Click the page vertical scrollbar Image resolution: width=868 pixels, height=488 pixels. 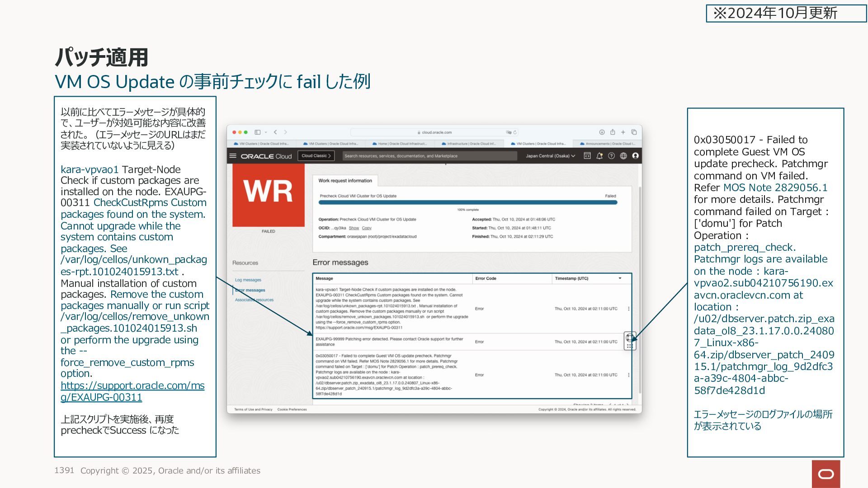click(x=640, y=289)
